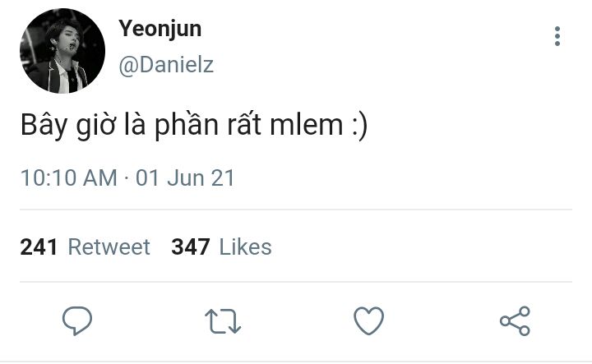Open the Yeonjun display name profile
Screen dimensions: 592x364
pyautogui.click(x=160, y=29)
